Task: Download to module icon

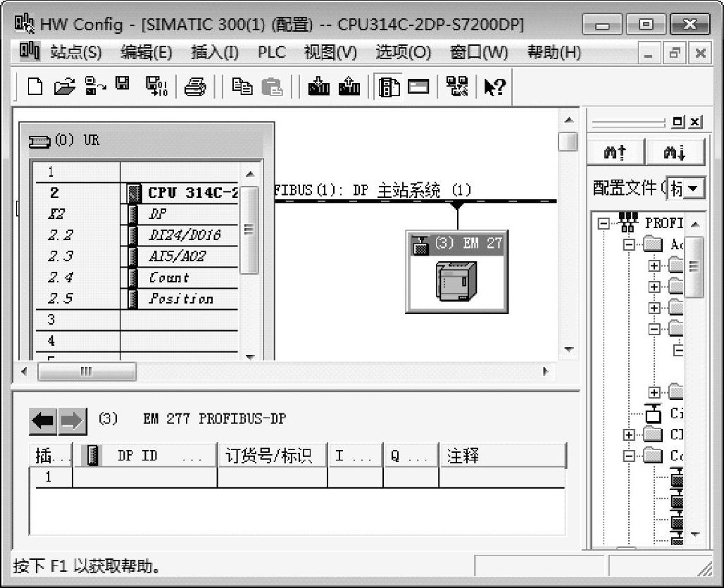Action: click(318, 87)
